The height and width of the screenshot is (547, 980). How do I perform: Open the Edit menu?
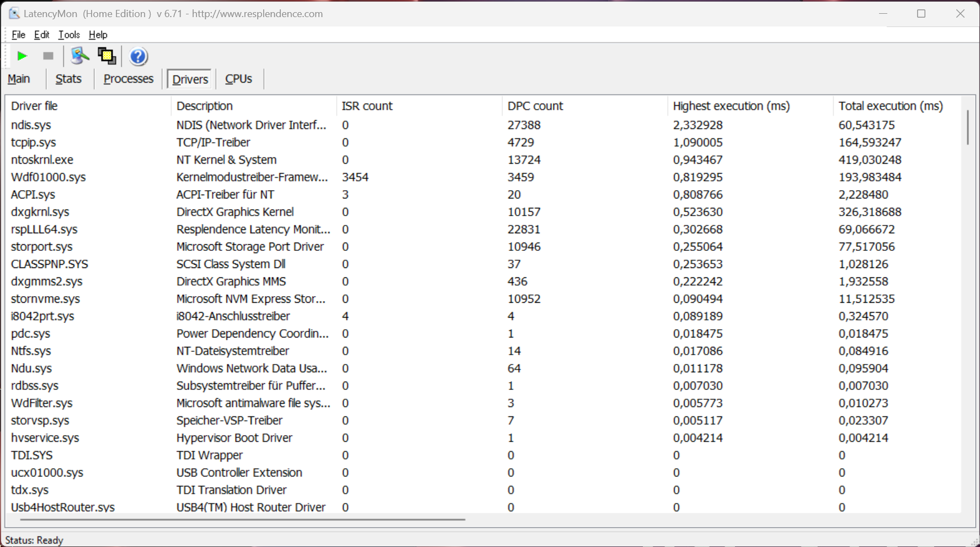click(41, 35)
